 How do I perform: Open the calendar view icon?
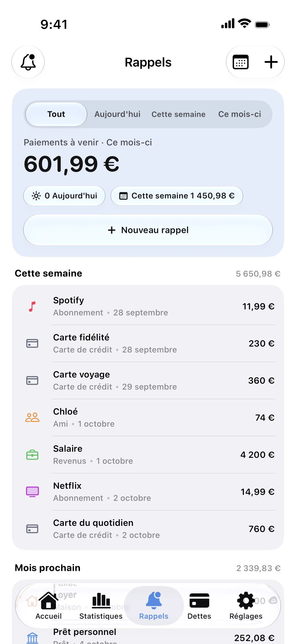pos(241,62)
